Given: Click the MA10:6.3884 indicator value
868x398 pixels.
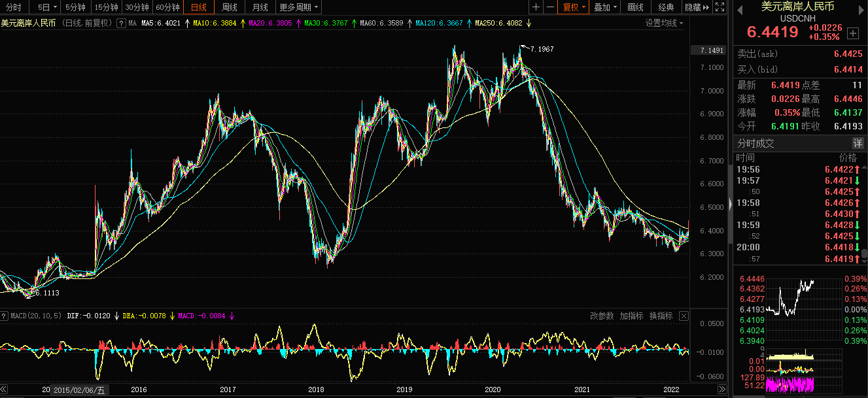Looking at the screenshot, I should 215,24.
